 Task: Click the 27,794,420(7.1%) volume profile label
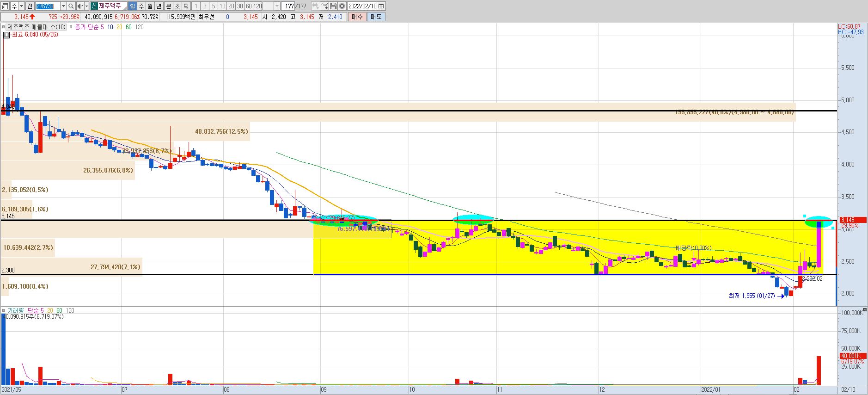[116, 267]
